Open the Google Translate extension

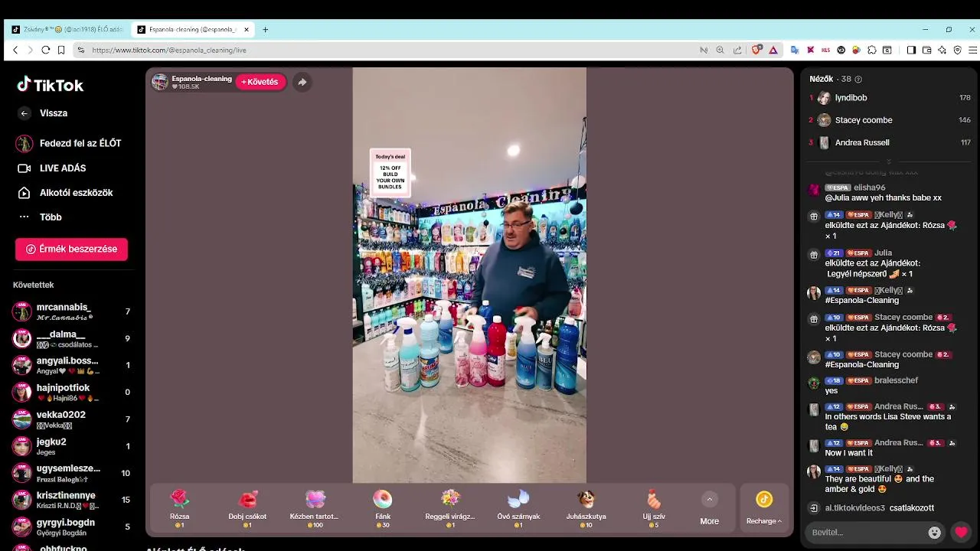click(x=795, y=50)
